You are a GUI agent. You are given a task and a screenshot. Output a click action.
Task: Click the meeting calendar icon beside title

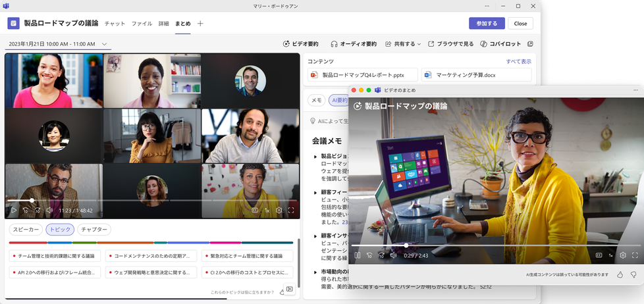pyautogui.click(x=14, y=24)
